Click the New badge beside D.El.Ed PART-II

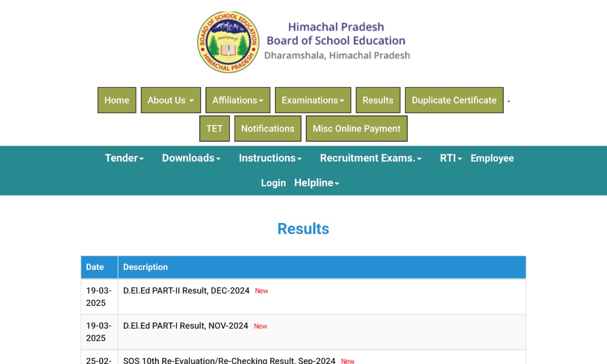(262, 291)
